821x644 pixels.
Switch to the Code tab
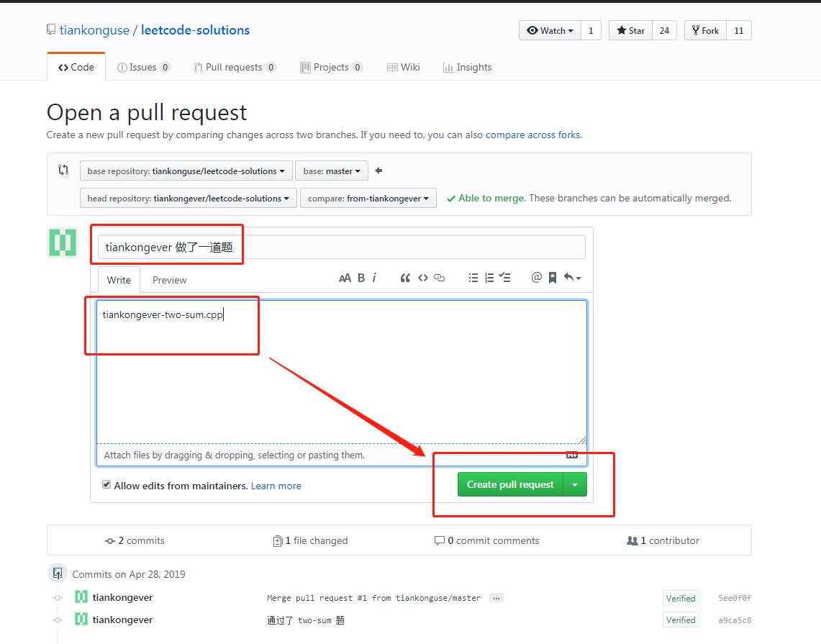(76, 67)
